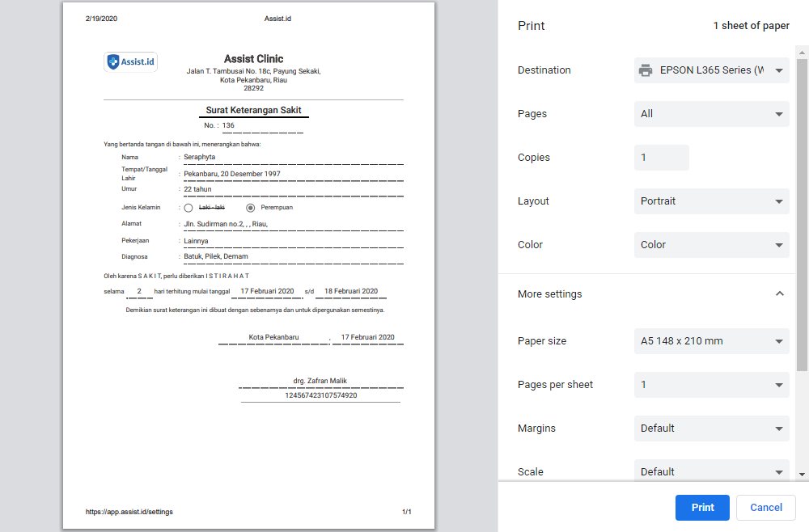The width and height of the screenshot is (809, 532).
Task: Click the letter number '136'
Action: [228, 125]
